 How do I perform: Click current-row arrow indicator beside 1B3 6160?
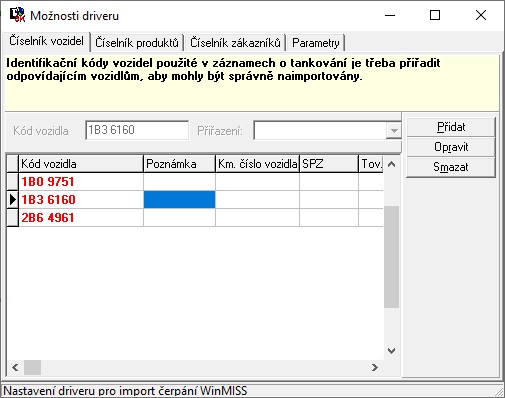click(x=13, y=200)
